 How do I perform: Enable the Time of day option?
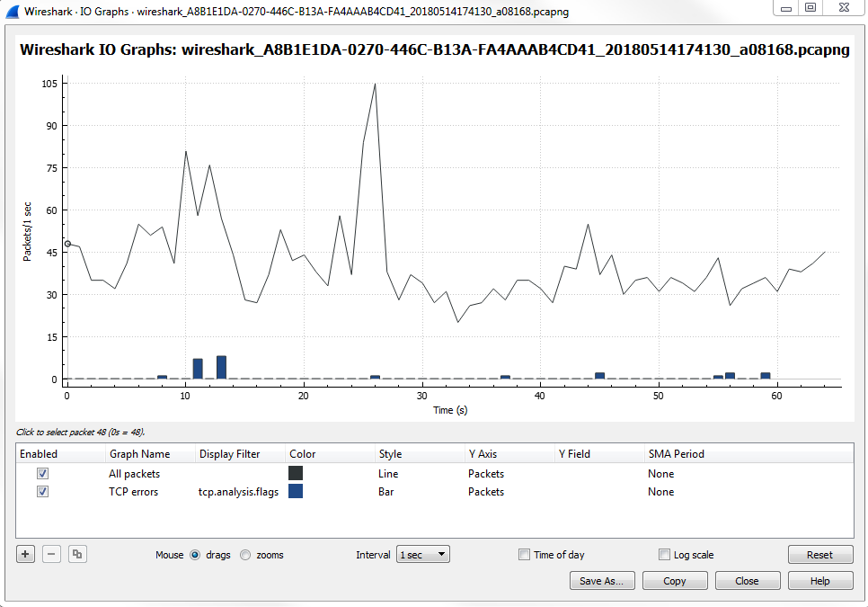coord(525,555)
